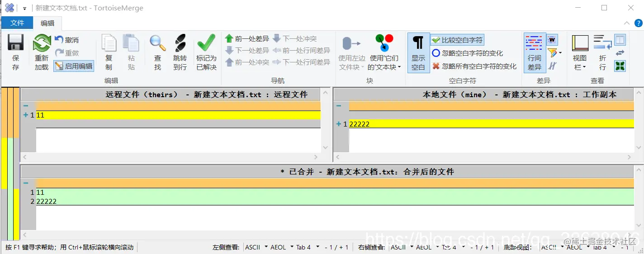Go to 下一处行间差异 inline difference

(x=301, y=62)
